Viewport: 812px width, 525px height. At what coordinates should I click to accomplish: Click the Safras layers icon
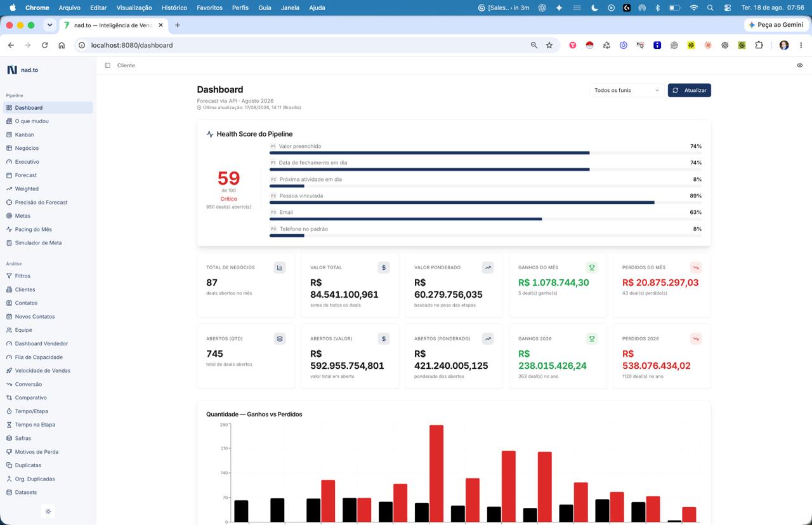9,439
